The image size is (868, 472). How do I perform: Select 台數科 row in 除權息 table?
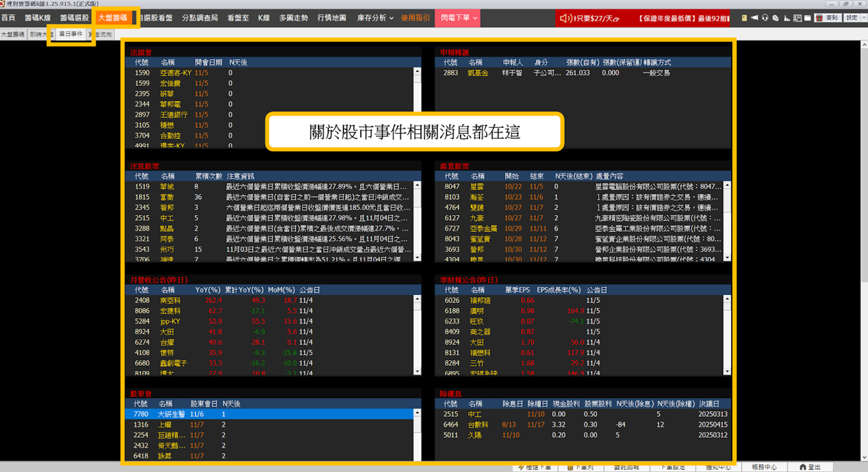click(x=583, y=425)
